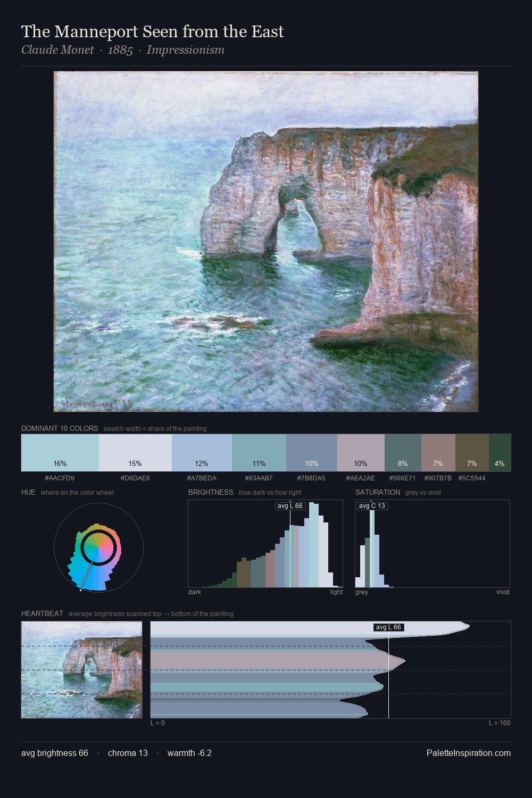532x798 pixels.
Task: Click the 'avg C 13' label in Saturation chart
Action: tap(372, 506)
